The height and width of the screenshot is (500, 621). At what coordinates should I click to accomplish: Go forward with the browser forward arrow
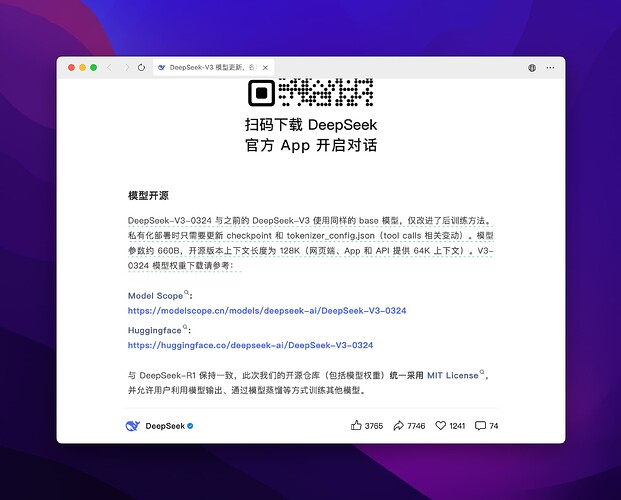(x=127, y=67)
